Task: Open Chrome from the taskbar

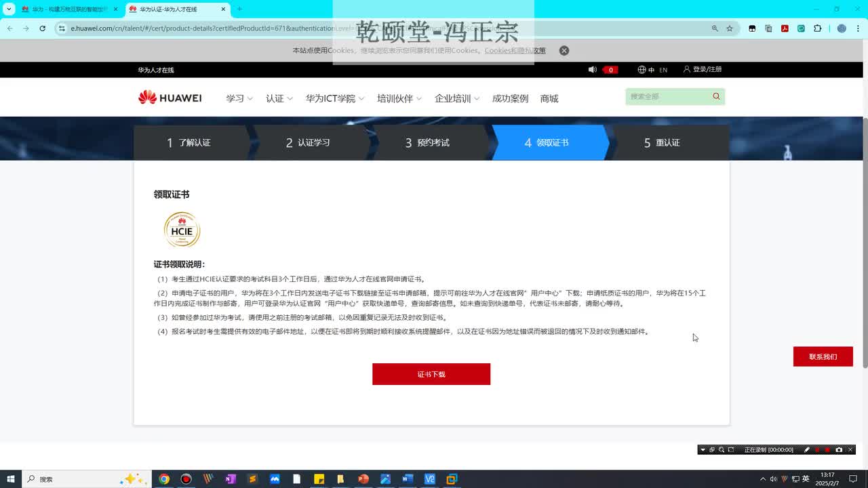Action: [164, 479]
